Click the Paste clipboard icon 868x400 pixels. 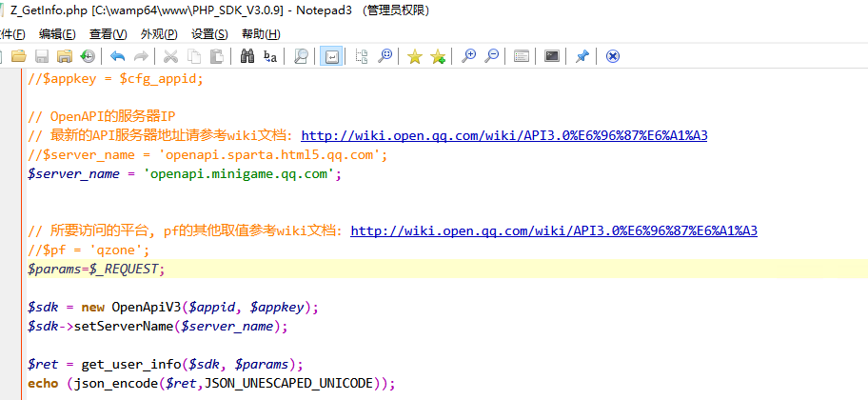(216, 56)
